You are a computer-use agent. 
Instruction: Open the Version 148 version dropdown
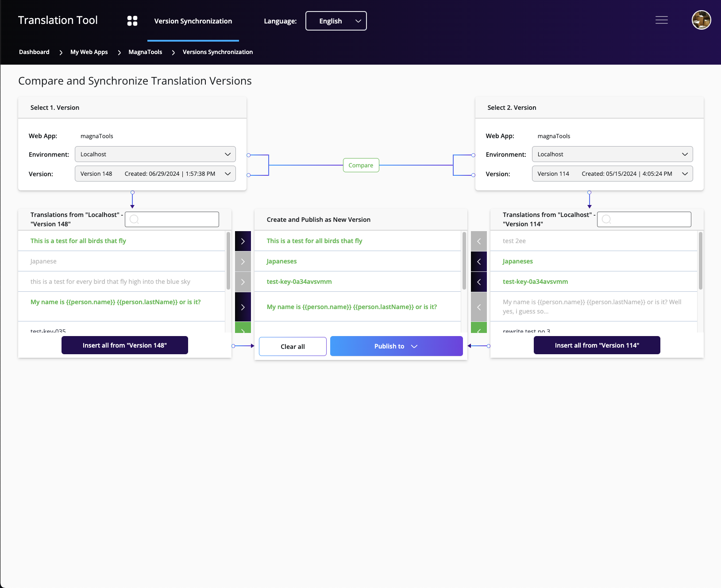click(155, 174)
